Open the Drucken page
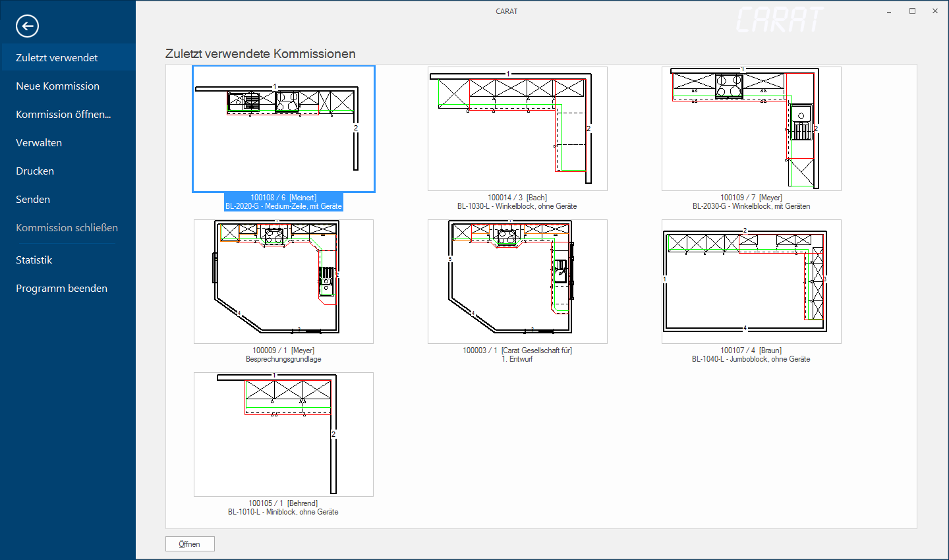949x560 pixels. pos(35,171)
